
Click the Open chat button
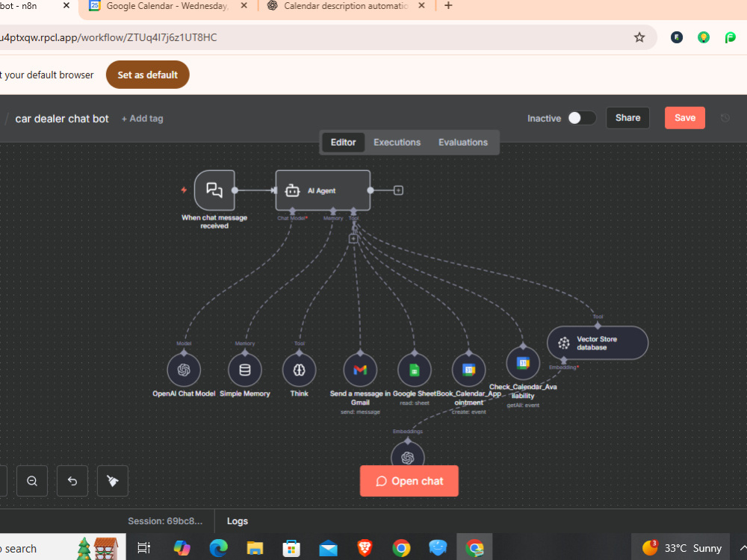click(x=409, y=481)
